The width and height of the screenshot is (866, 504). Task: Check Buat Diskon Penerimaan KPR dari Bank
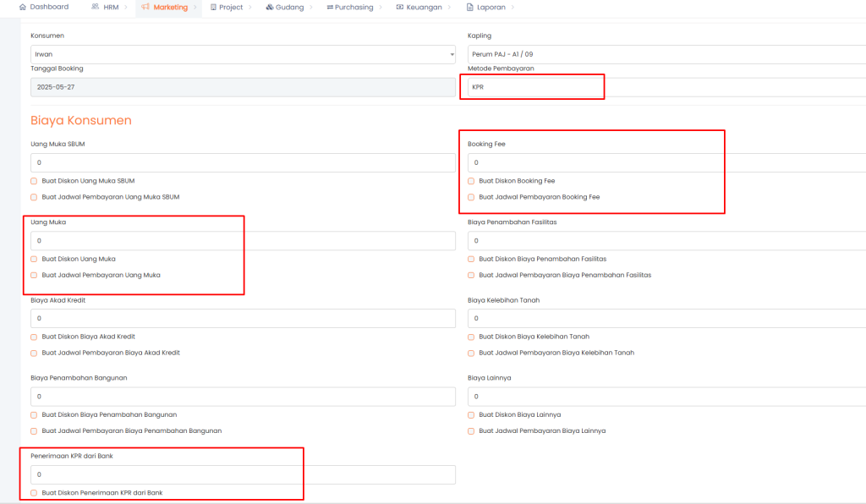pos(34,492)
